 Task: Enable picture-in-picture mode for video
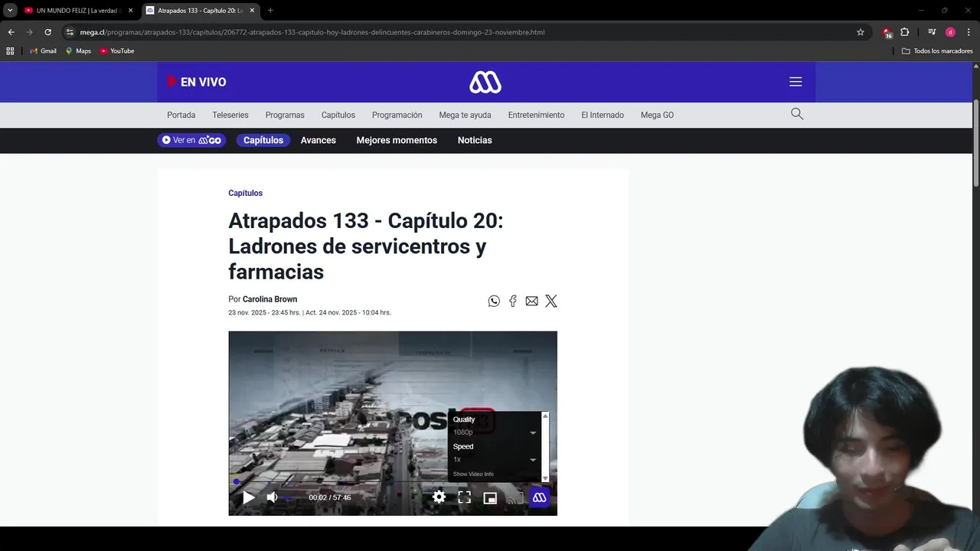[x=490, y=498]
